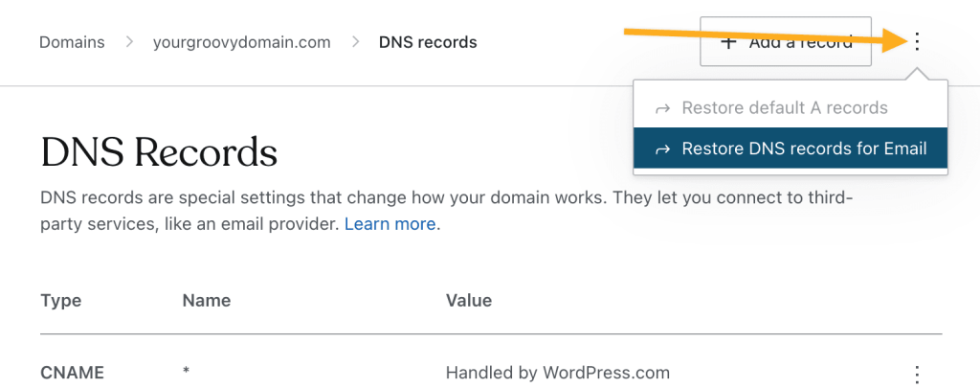
Task: Click the Name column header
Action: point(207,301)
